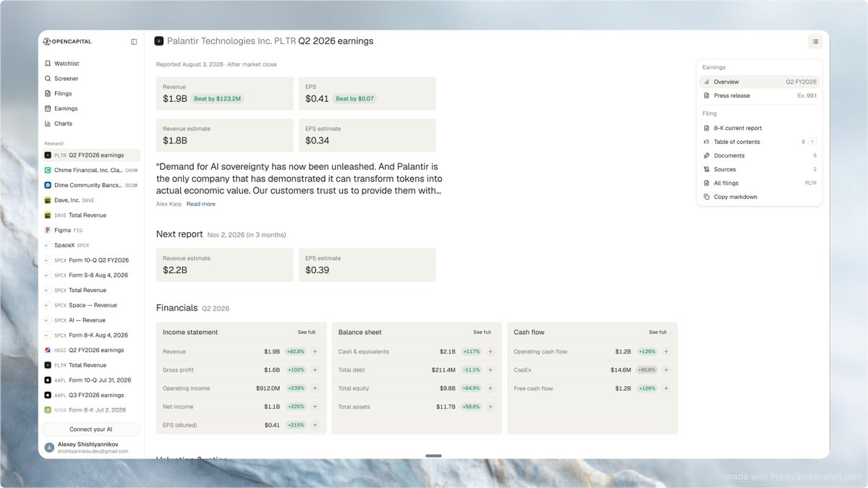
Task: Open Dime Community Bancshares research item
Action: tap(90, 185)
